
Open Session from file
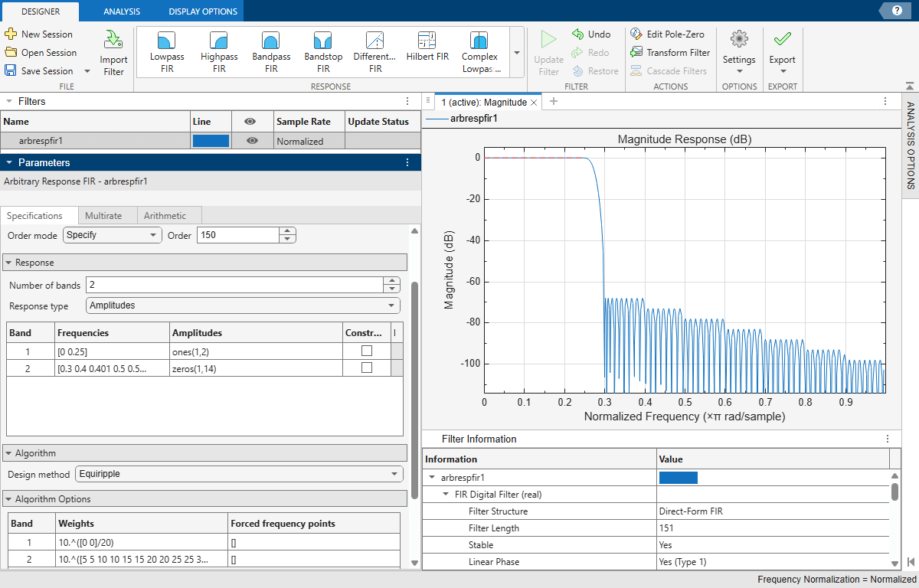(x=41, y=53)
